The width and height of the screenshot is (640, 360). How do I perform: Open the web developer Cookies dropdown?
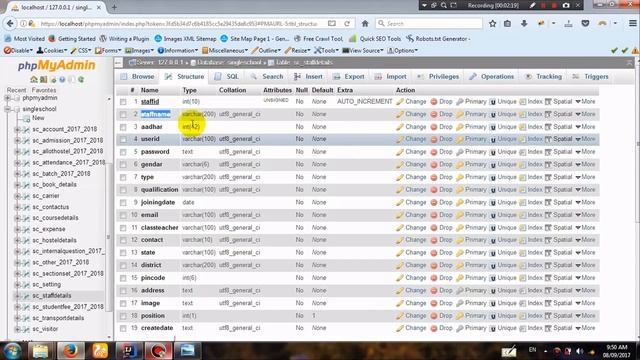52,51
